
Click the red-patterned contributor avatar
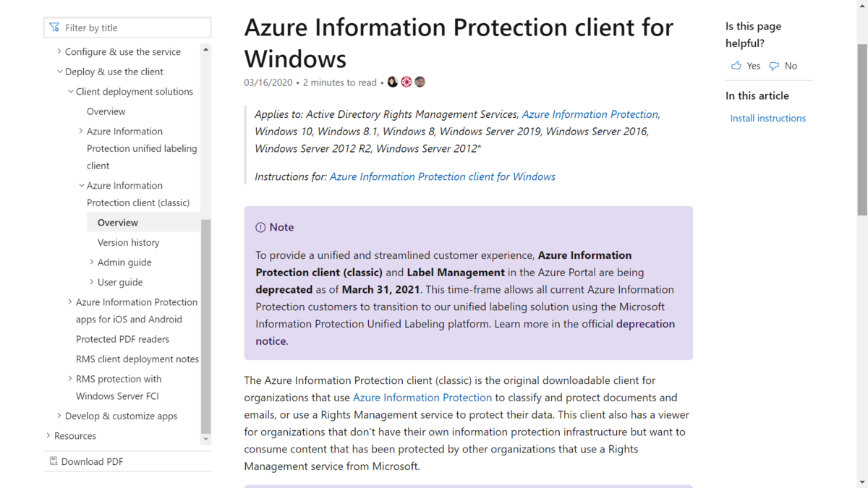point(406,82)
